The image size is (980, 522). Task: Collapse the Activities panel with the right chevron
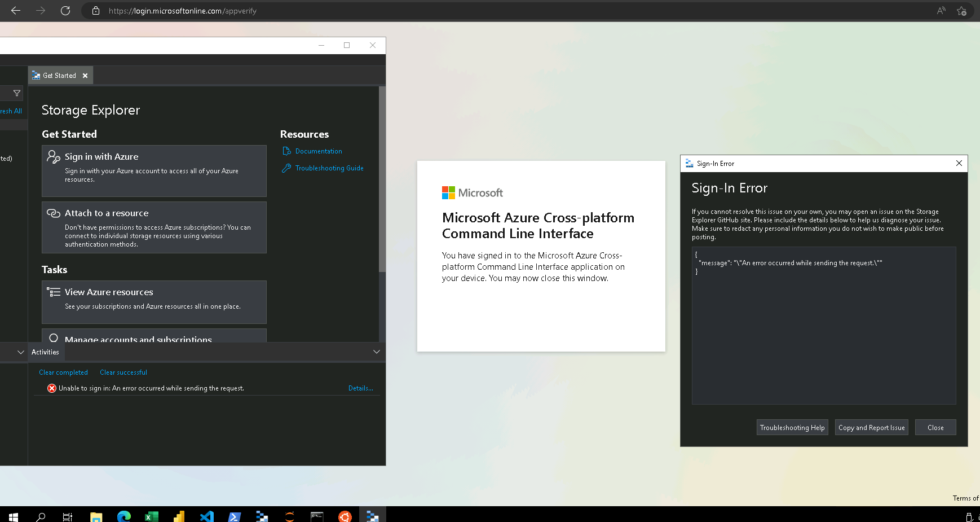pyautogui.click(x=376, y=352)
